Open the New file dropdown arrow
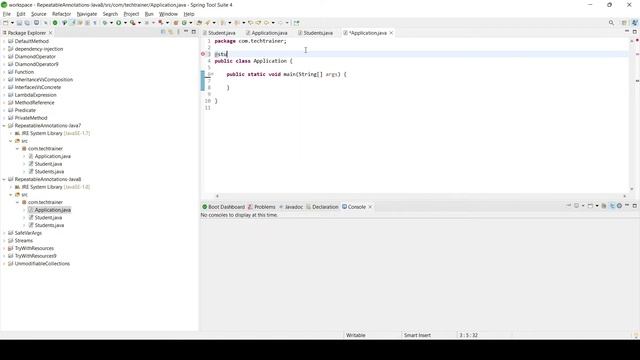The height and width of the screenshot is (360, 640). point(12,23)
